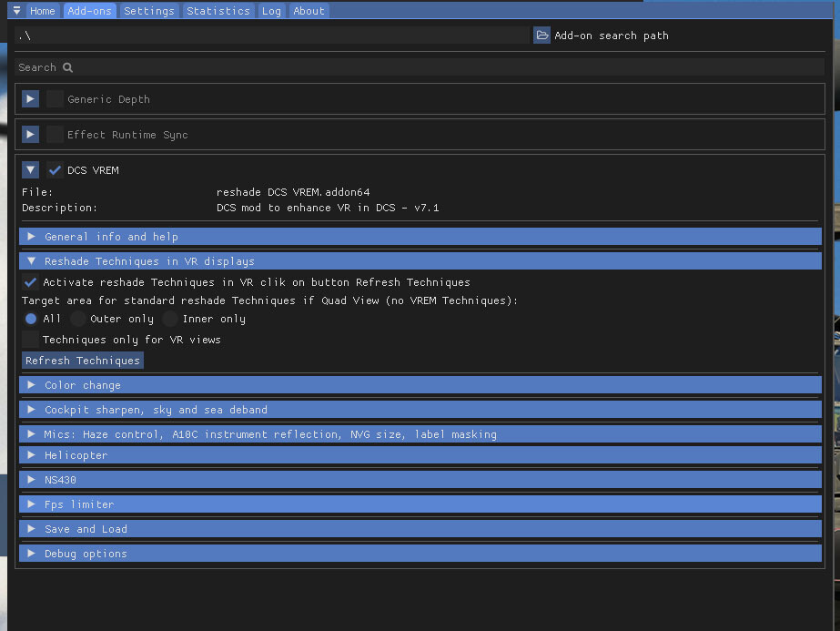The width and height of the screenshot is (840, 631).
Task: Expand the Color change section
Action: click(420, 385)
